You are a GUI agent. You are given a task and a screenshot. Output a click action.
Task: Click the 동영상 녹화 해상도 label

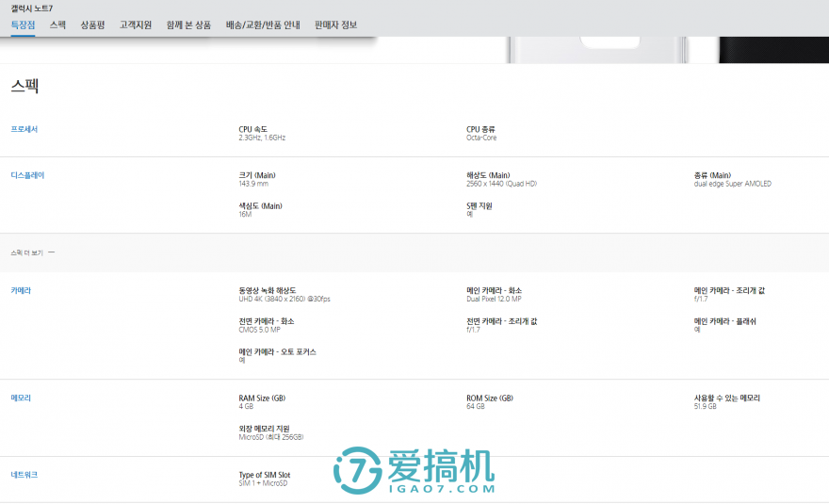coord(267,290)
